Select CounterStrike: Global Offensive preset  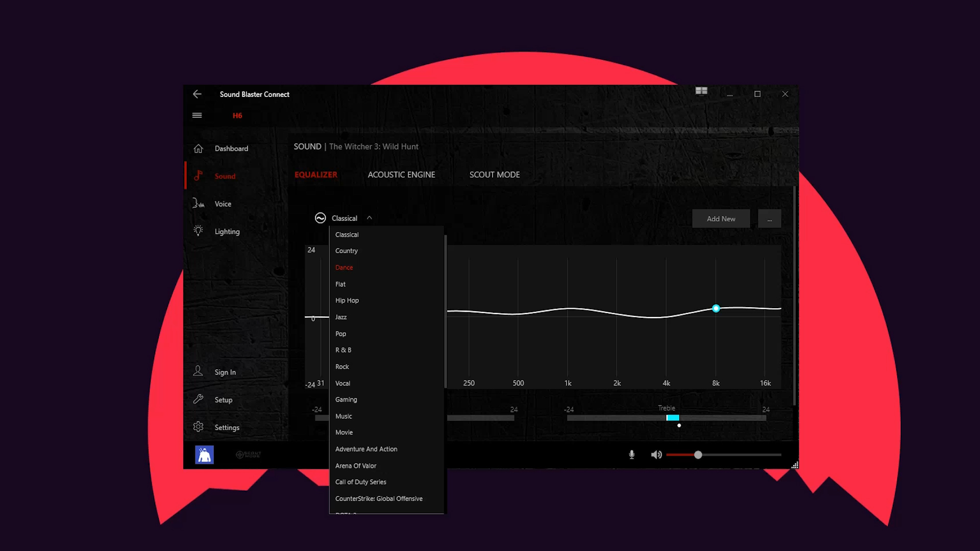386,498
